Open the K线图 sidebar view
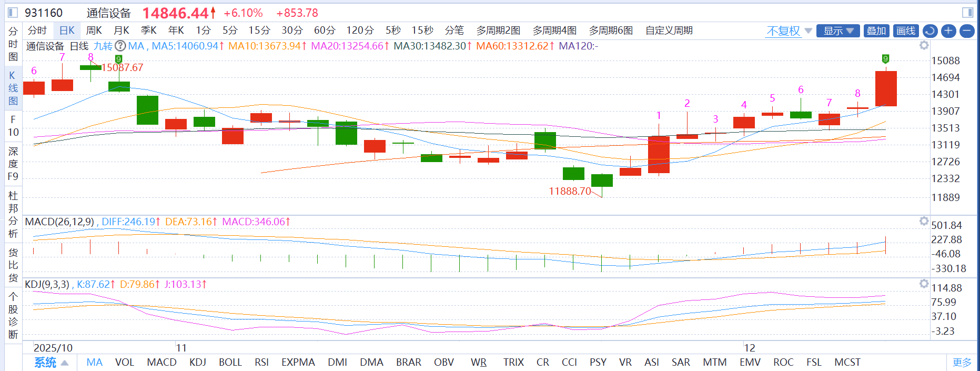 (13, 88)
